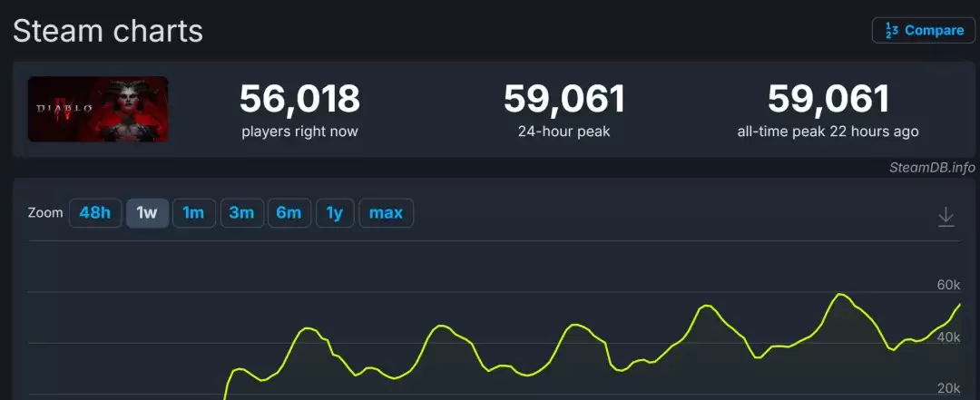Set chart zoom to 48h

(x=95, y=213)
